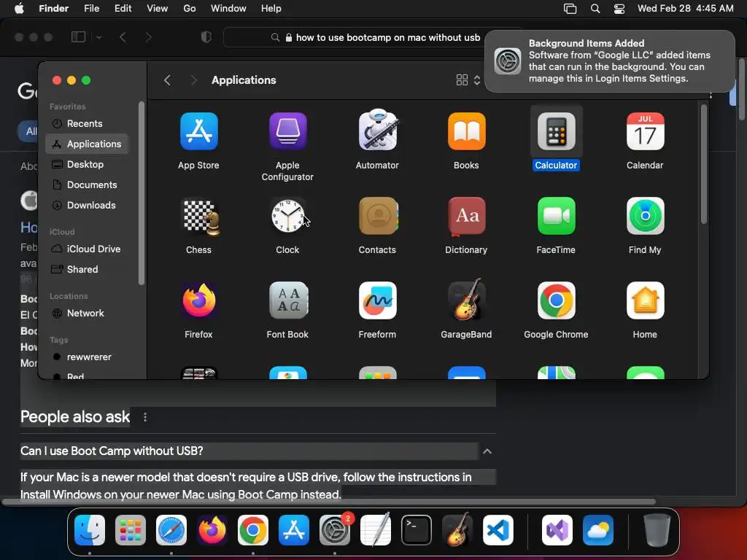This screenshot has height=560, width=747.
Task: Select the Chess application icon
Action: coord(201,217)
